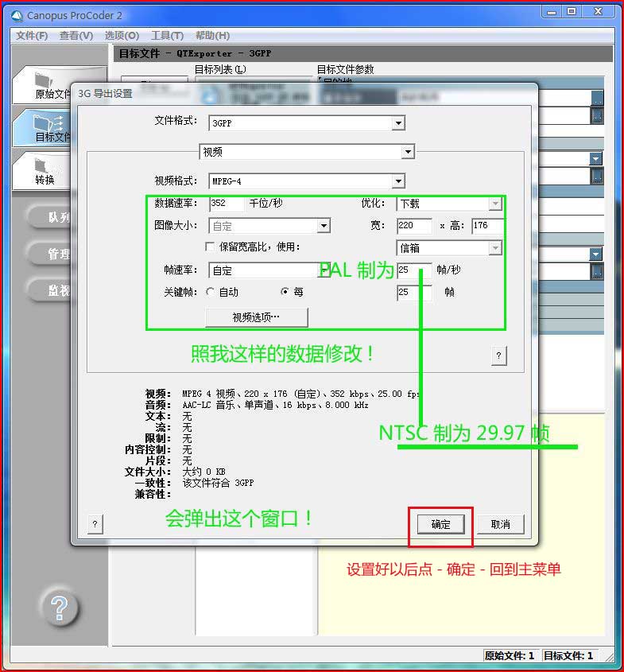
Task: Click the data rate field showing 352
Action: [x=227, y=203]
